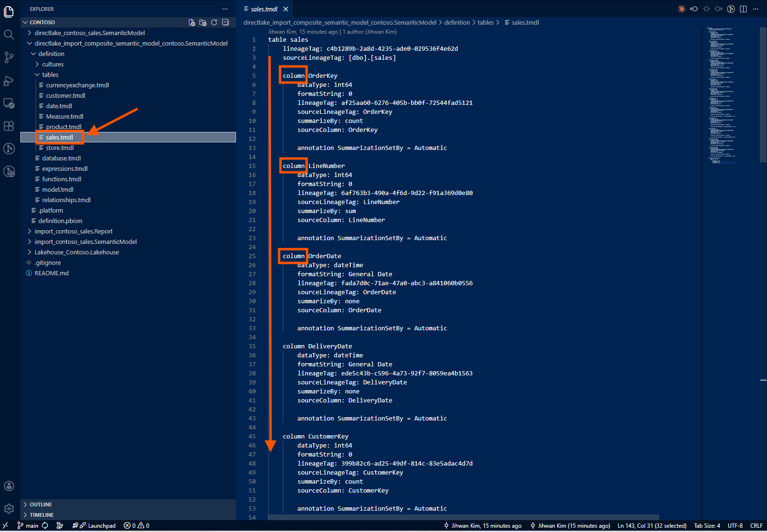The width and height of the screenshot is (767, 532).
Task: Synchronize changes from status bar
Action: coord(45,525)
